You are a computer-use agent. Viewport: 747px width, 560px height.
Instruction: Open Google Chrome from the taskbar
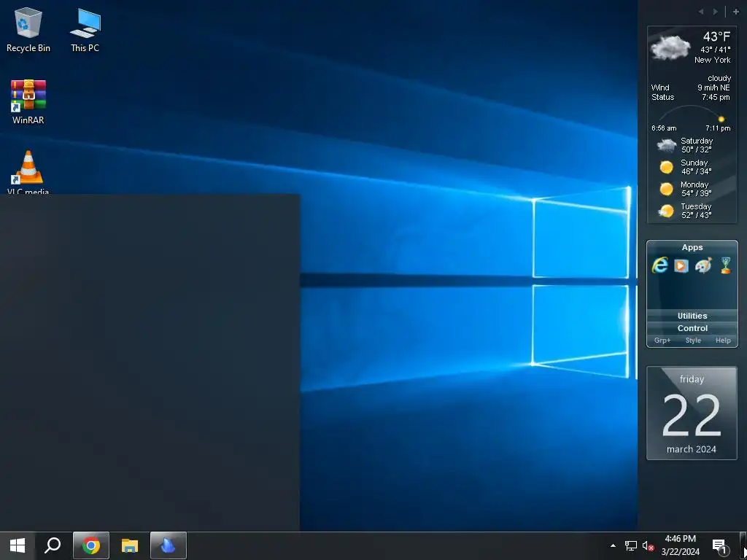91,545
